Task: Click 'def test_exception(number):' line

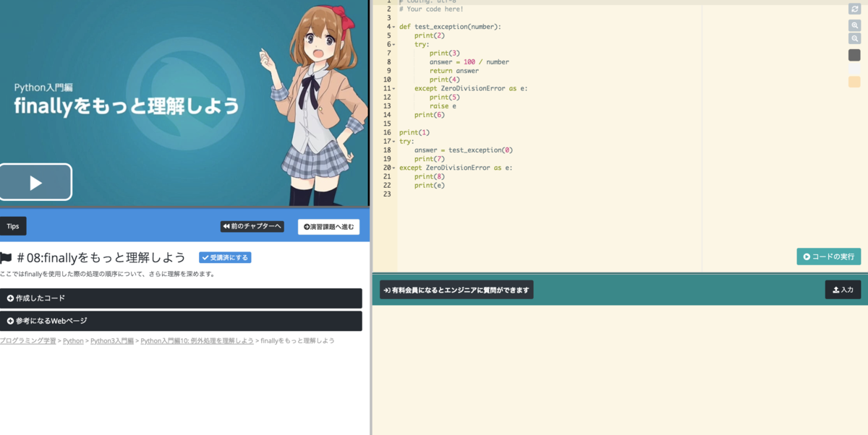Action: [x=450, y=27]
